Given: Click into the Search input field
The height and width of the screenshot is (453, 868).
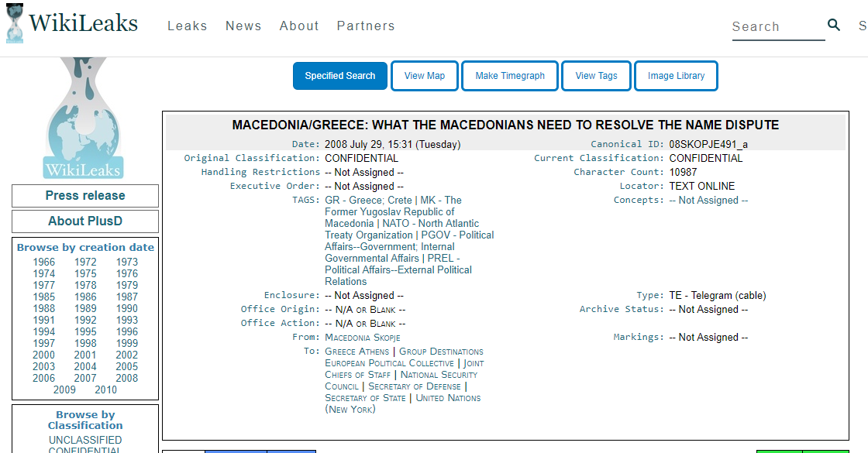Looking at the screenshot, I should point(777,26).
